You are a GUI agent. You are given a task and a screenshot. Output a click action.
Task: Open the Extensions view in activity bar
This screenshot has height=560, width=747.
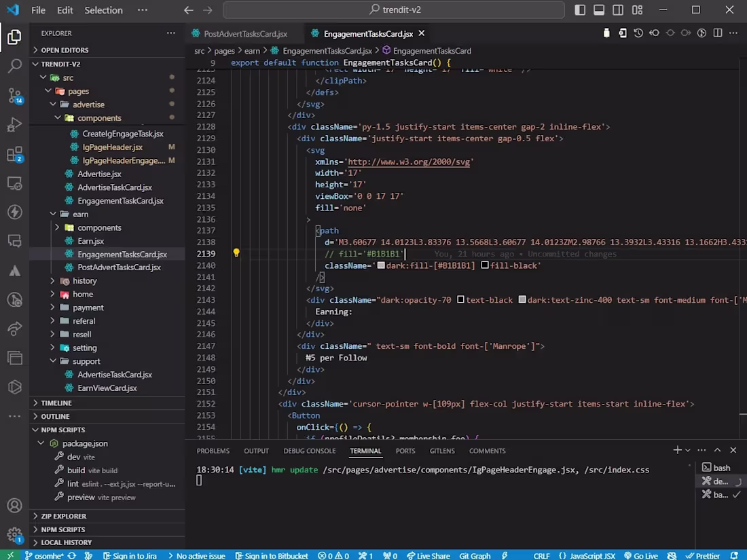coord(14,154)
